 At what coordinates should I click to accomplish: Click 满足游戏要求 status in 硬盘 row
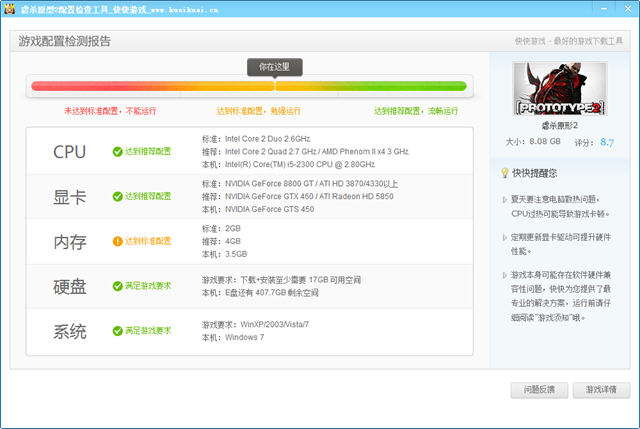click(x=148, y=286)
